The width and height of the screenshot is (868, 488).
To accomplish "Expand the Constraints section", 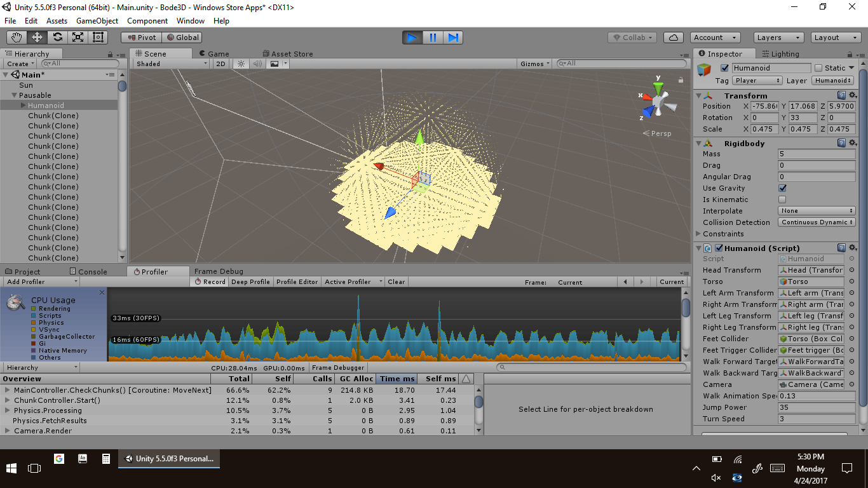I will tap(698, 234).
